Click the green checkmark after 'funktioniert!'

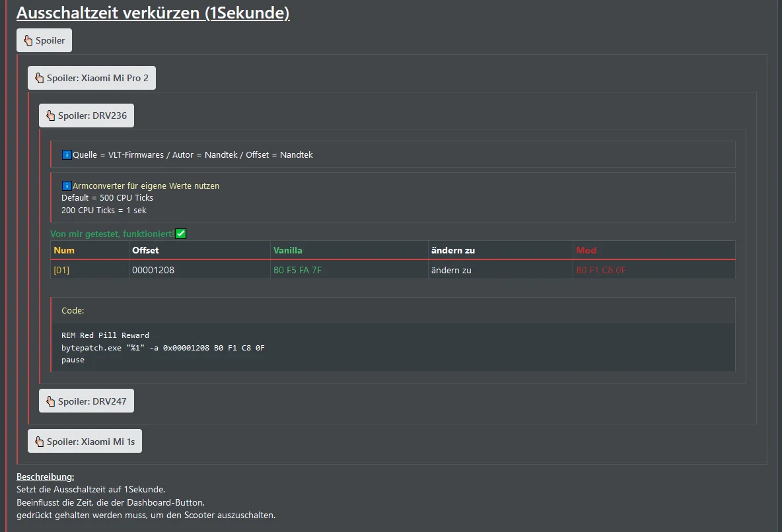pyautogui.click(x=181, y=234)
